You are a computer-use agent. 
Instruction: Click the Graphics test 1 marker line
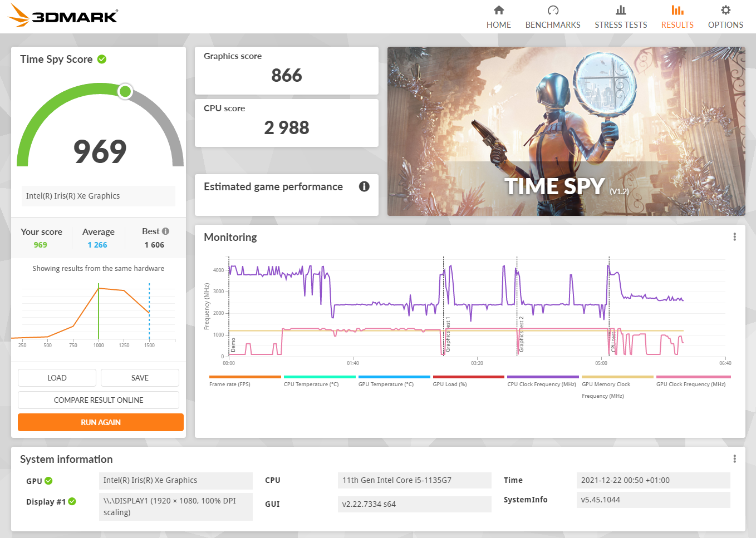444,306
